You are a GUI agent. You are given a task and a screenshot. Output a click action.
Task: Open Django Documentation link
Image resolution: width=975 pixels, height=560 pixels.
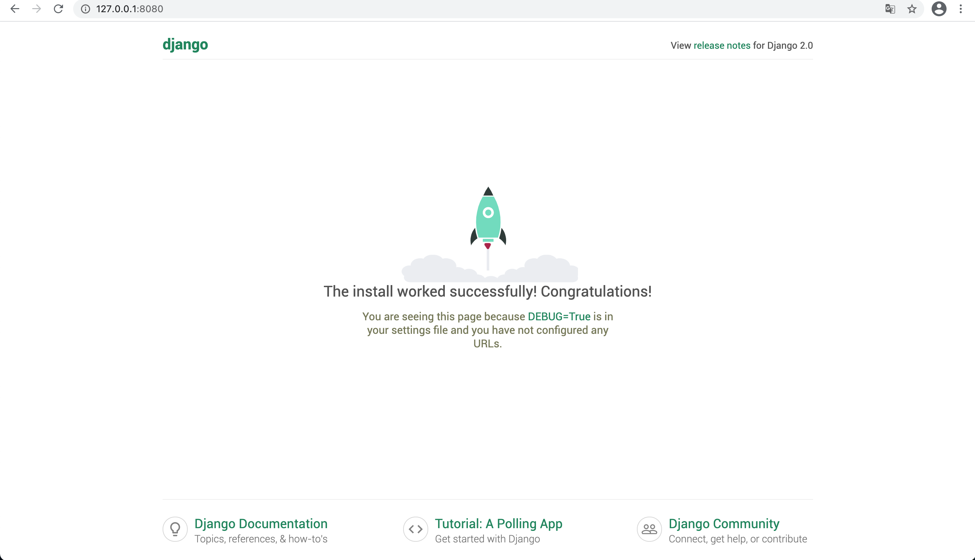point(261,523)
